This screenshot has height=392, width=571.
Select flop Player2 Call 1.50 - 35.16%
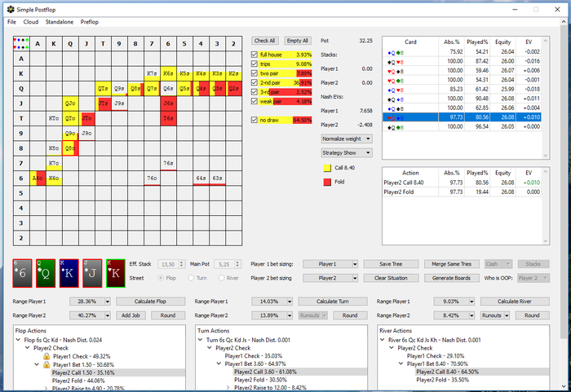pos(83,372)
